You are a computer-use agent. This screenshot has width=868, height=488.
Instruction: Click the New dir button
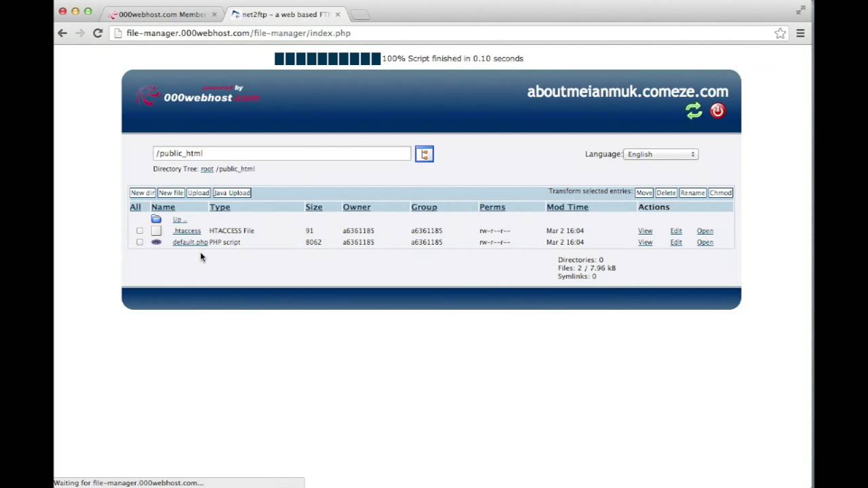(x=142, y=192)
